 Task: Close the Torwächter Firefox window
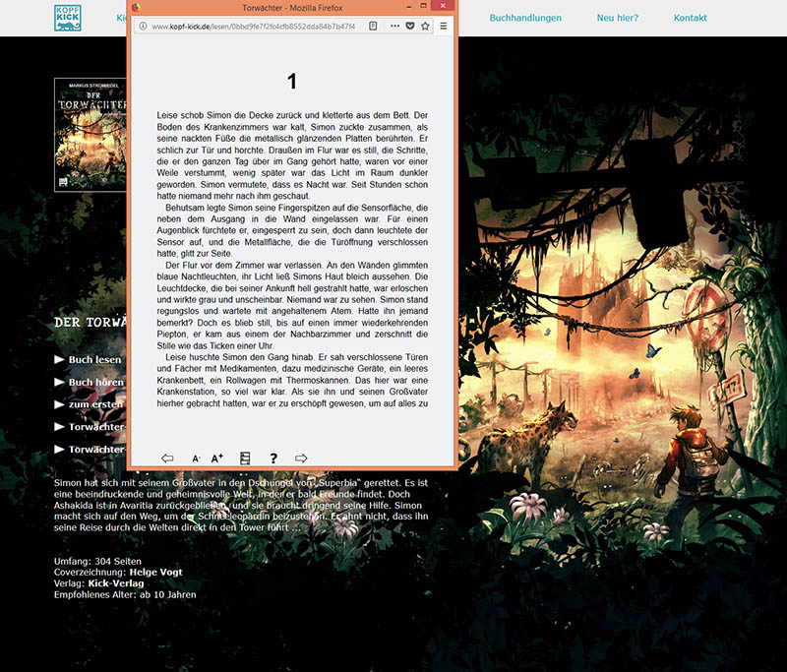443,6
